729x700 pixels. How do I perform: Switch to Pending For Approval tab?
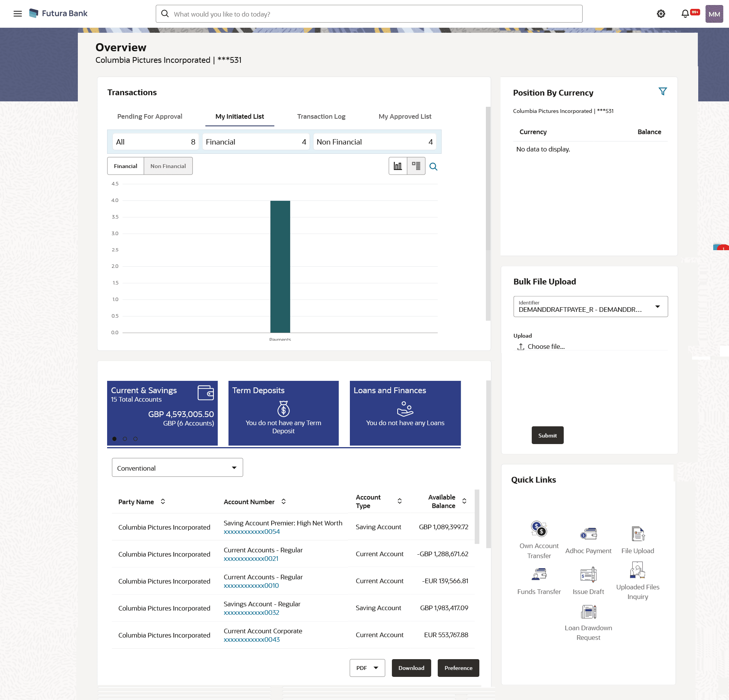pyautogui.click(x=149, y=116)
